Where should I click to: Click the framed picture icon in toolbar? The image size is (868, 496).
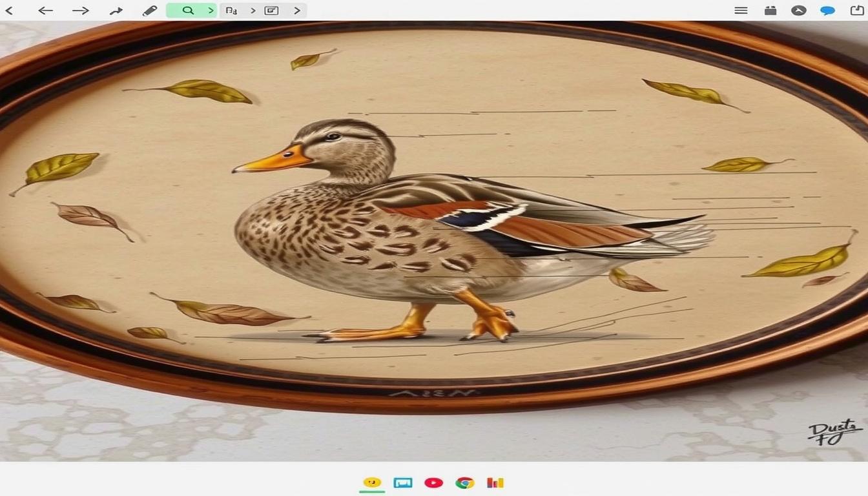(272, 10)
